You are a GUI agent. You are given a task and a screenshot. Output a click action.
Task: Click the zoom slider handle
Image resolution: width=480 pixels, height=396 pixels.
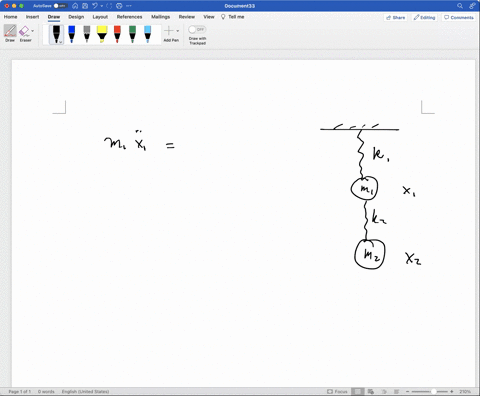(x=434, y=391)
